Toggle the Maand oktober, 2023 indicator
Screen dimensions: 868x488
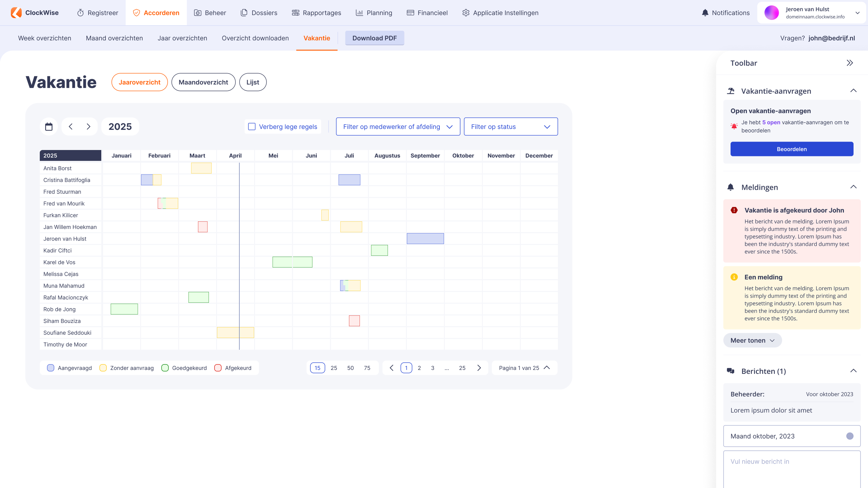[850, 436]
